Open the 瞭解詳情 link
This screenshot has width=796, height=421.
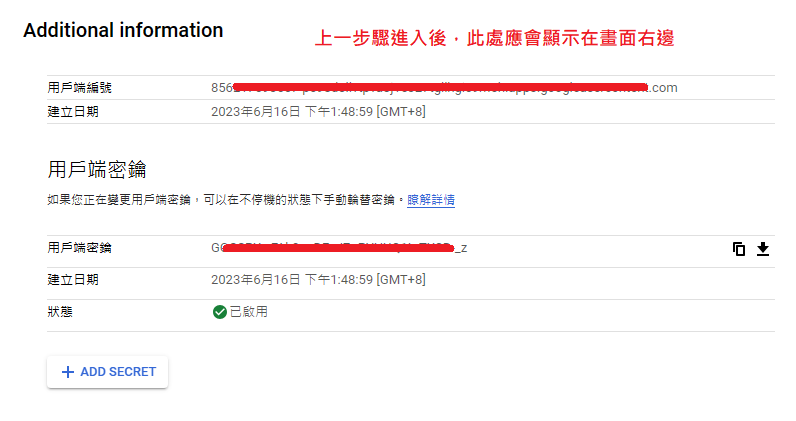[x=431, y=200]
